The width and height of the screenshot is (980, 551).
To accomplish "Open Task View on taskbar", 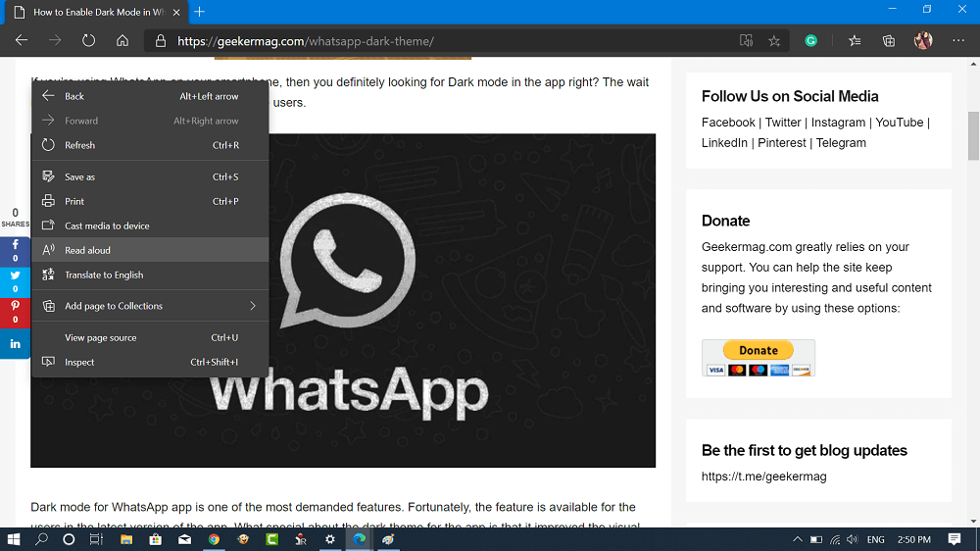I will 96,539.
